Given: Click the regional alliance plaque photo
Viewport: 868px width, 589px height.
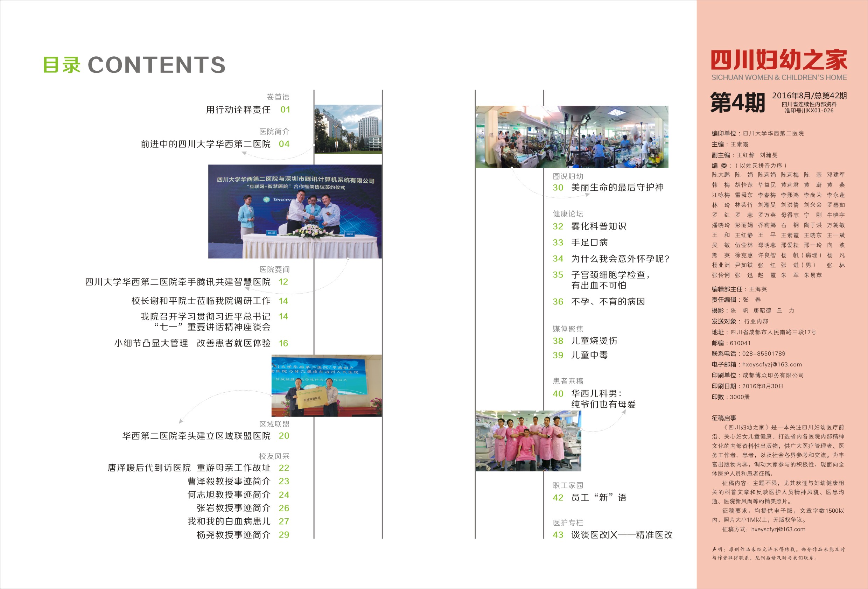Looking at the screenshot, I should pyautogui.click(x=327, y=386).
